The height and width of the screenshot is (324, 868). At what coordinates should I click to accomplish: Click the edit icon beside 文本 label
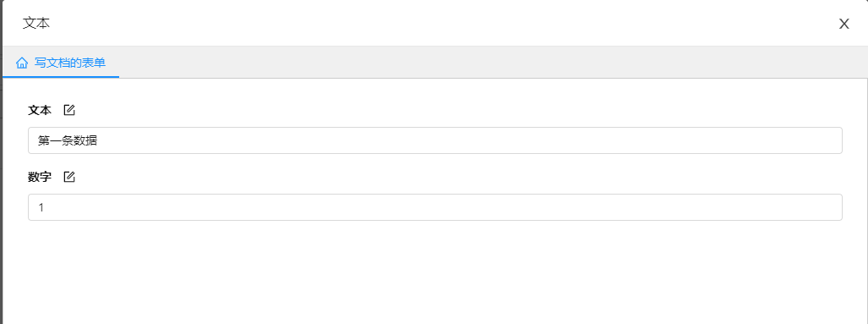tap(69, 110)
